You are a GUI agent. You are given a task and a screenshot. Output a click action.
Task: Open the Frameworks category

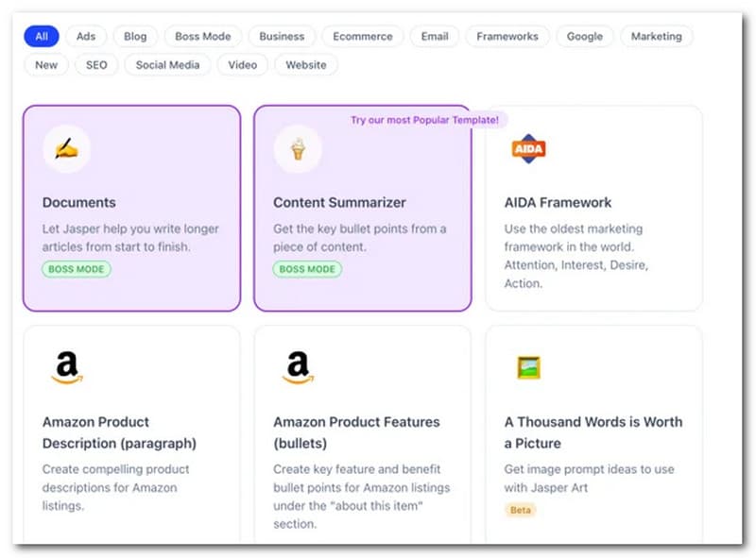(x=507, y=36)
